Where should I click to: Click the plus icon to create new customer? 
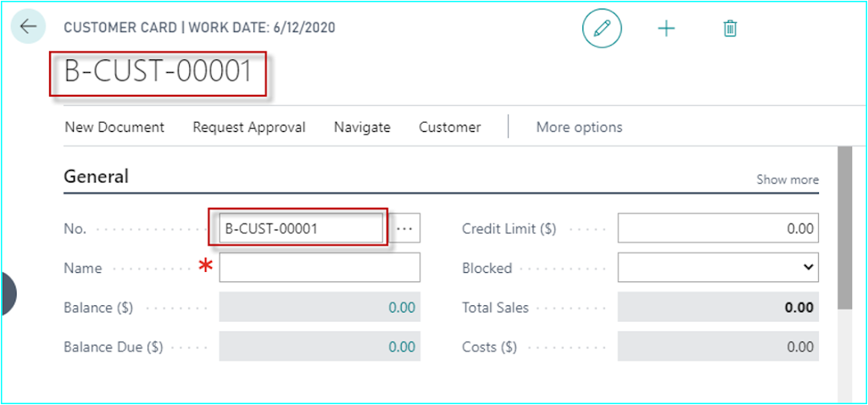[666, 28]
